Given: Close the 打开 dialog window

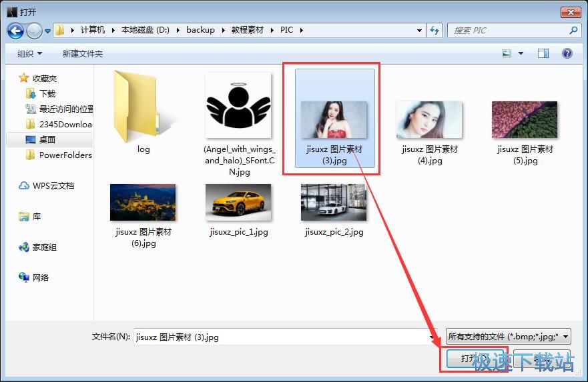Looking at the screenshot, I should coord(571,12).
